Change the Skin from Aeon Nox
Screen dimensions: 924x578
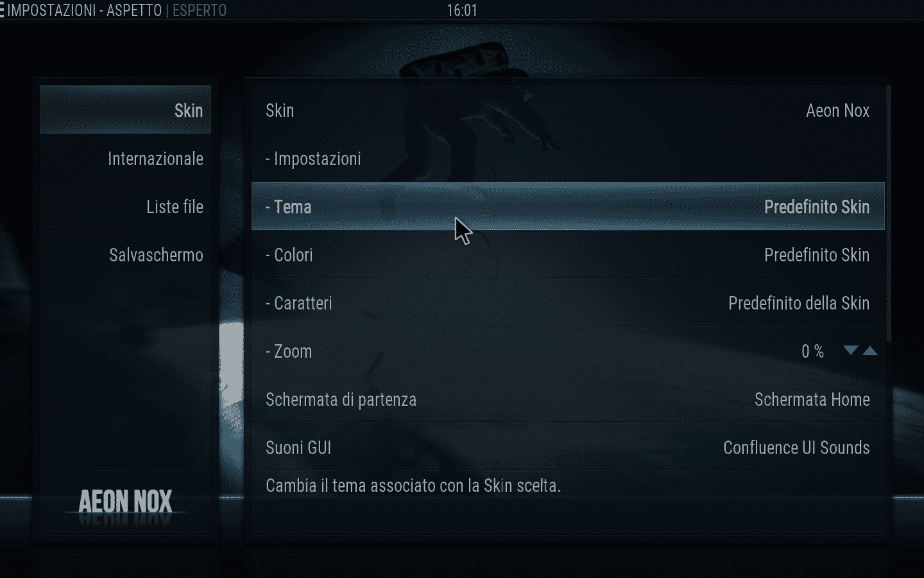[x=568, y=110]
